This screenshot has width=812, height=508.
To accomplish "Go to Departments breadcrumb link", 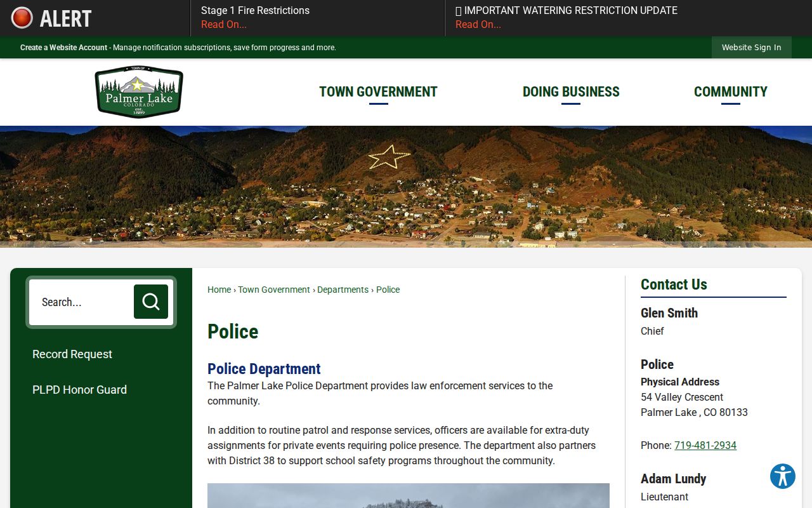I will click(343, 290).
